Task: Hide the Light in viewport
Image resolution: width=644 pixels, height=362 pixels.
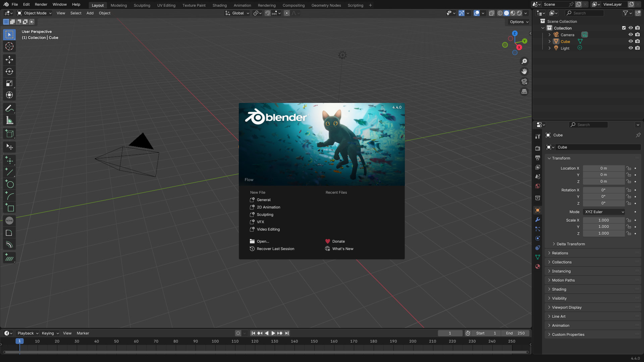Action: [631, 48]
